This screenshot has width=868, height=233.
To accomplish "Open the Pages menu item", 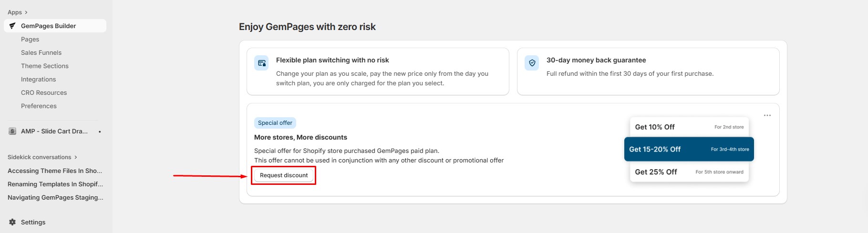I will pos(30,39).
